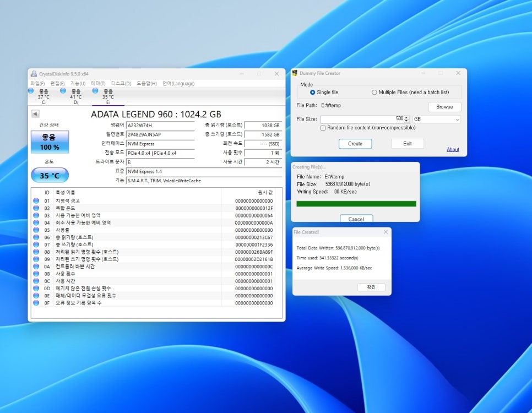This screenshot has height=413, width=532.
Task: Open the GB file size unit dropdown
Action: coord(436,119)
